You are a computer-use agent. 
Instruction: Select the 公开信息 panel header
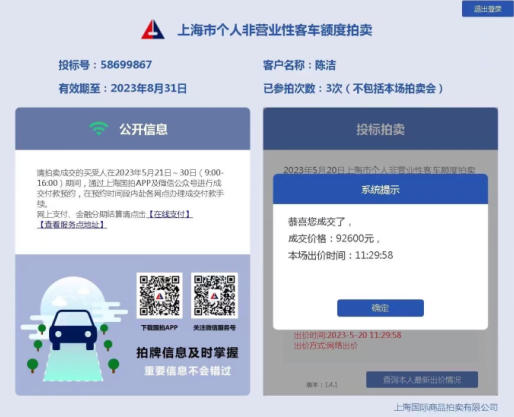pyautogui.click(x=132, y=129)
